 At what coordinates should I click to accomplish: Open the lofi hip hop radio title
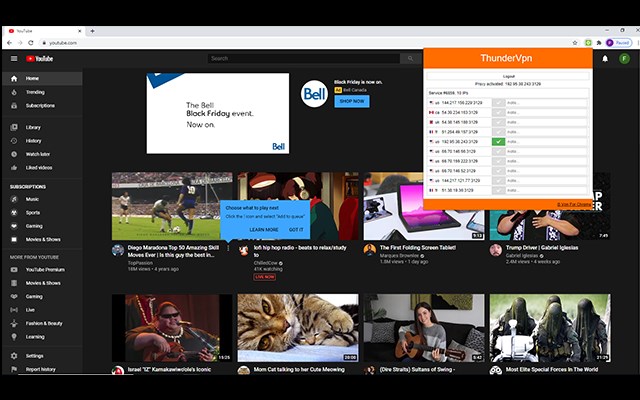[300, 251]
